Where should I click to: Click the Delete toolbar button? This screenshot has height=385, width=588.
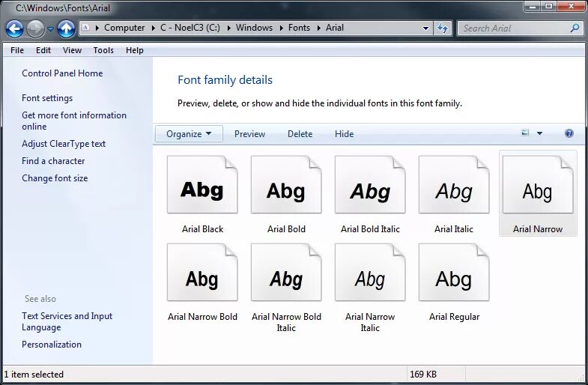pos(300,134)
